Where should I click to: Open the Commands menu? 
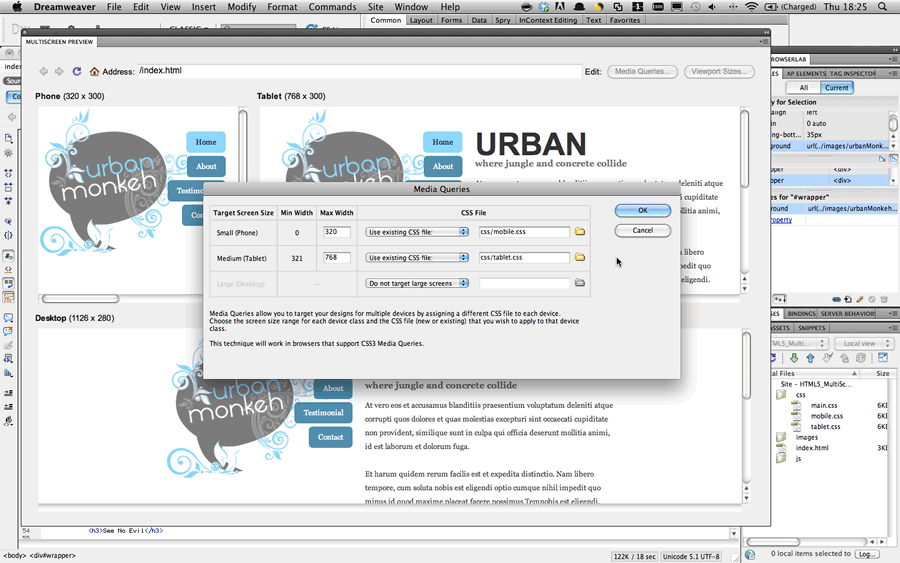coord(332,7)
